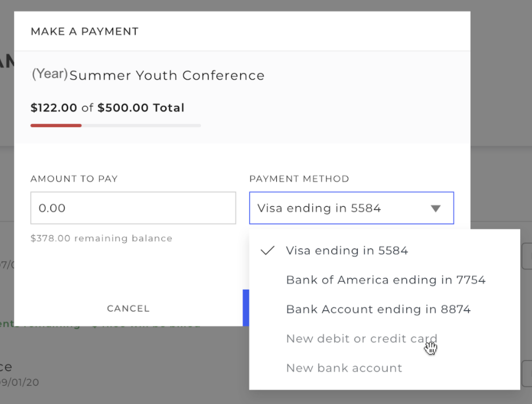Click the PAYMENT METHOD label
Image resolution: width=532 pixels, height=404 pixels.
(299, 179)
